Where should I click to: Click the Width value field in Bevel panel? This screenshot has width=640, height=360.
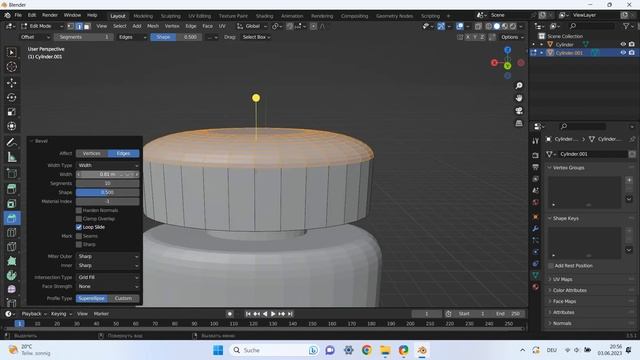tap(108, 174)
